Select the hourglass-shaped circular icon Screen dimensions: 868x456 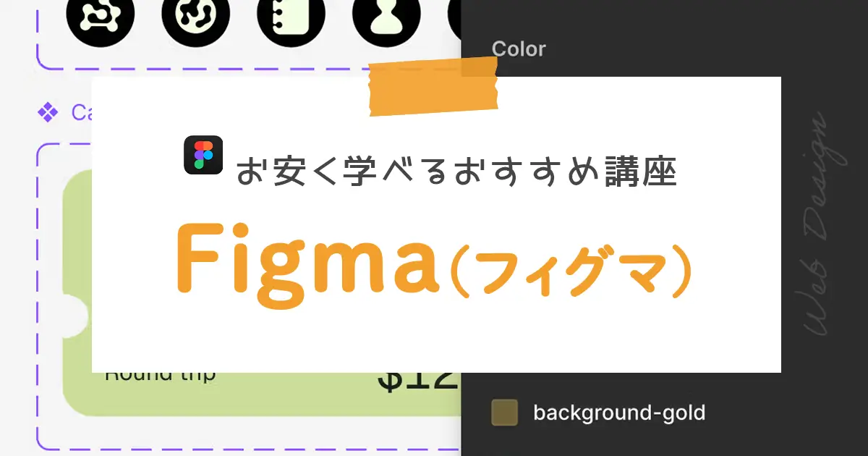tap(387, 15)
